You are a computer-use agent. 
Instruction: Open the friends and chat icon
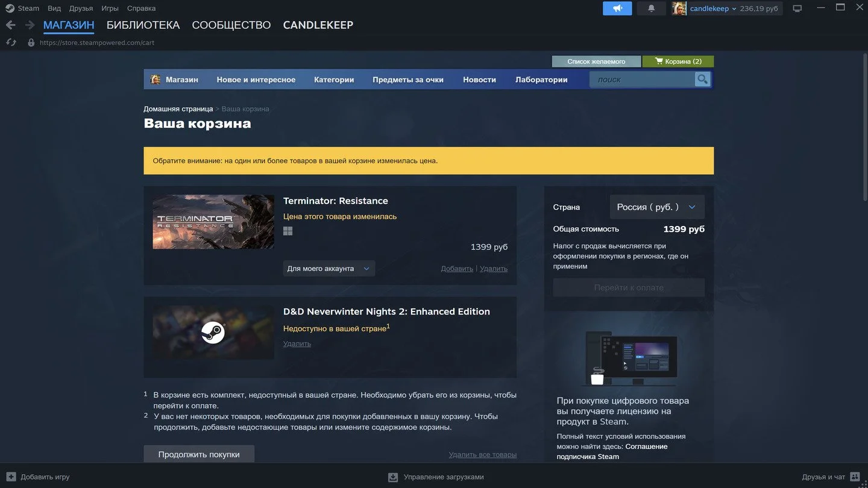pos(855,477)
